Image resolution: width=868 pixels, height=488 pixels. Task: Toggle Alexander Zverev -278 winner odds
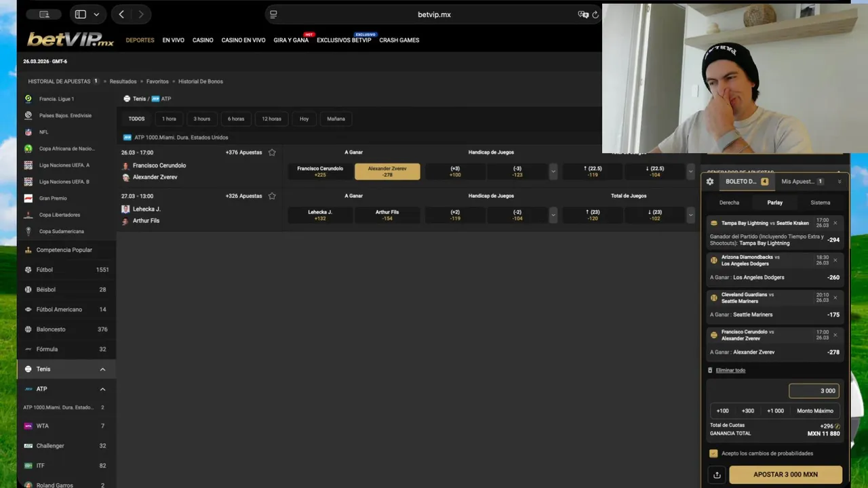click(x=387, y=171)
